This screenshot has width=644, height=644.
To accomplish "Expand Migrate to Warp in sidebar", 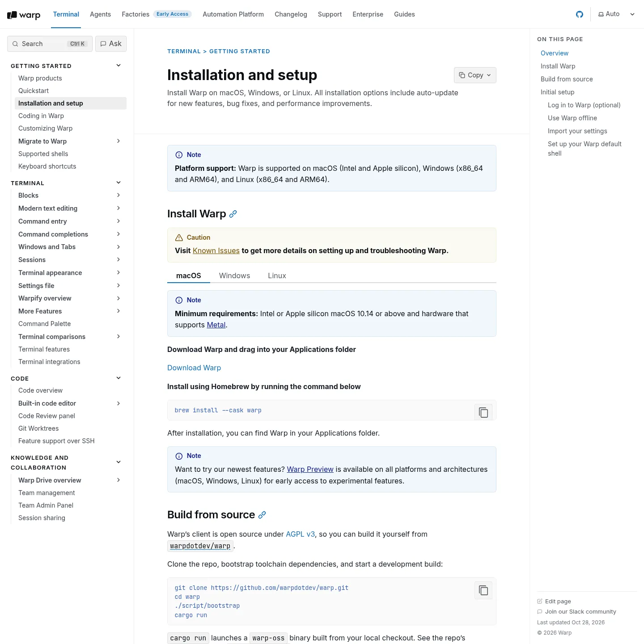I will pyautogui.click(x=119, y=141).
